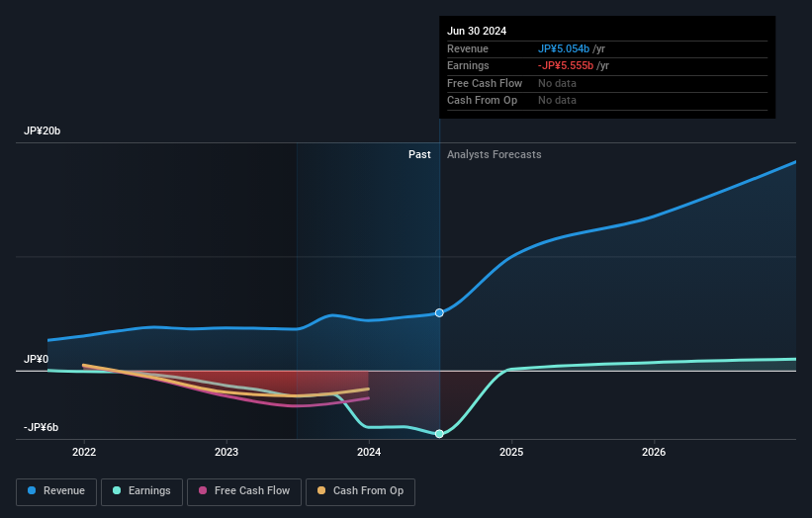The image size is (812, 518).
Task: Click the JP¥20b axis label
Action: [x=42, y=130]
